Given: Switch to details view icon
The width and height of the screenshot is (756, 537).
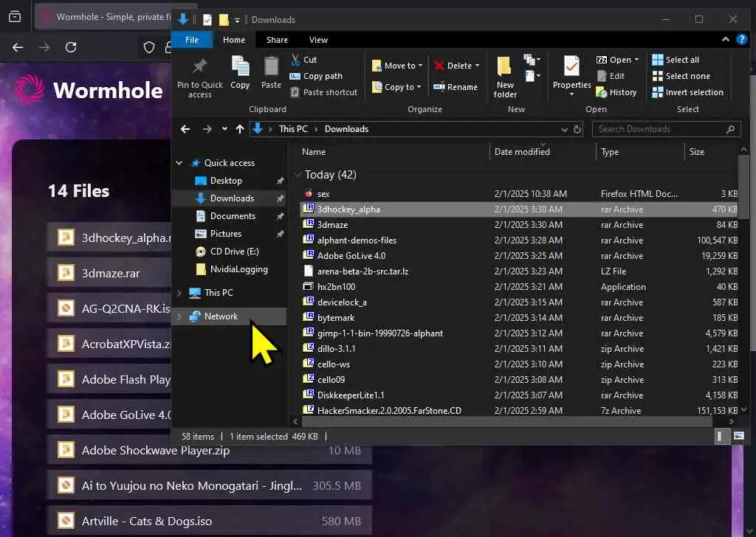Looking at the screenshot, I should click(x=720, y=437).
